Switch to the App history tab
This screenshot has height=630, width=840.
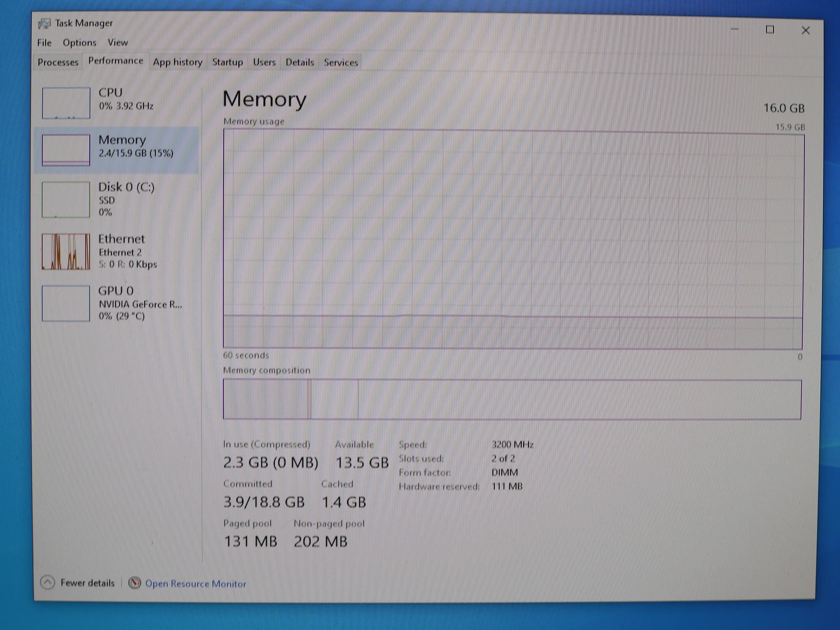coord(178,62)
